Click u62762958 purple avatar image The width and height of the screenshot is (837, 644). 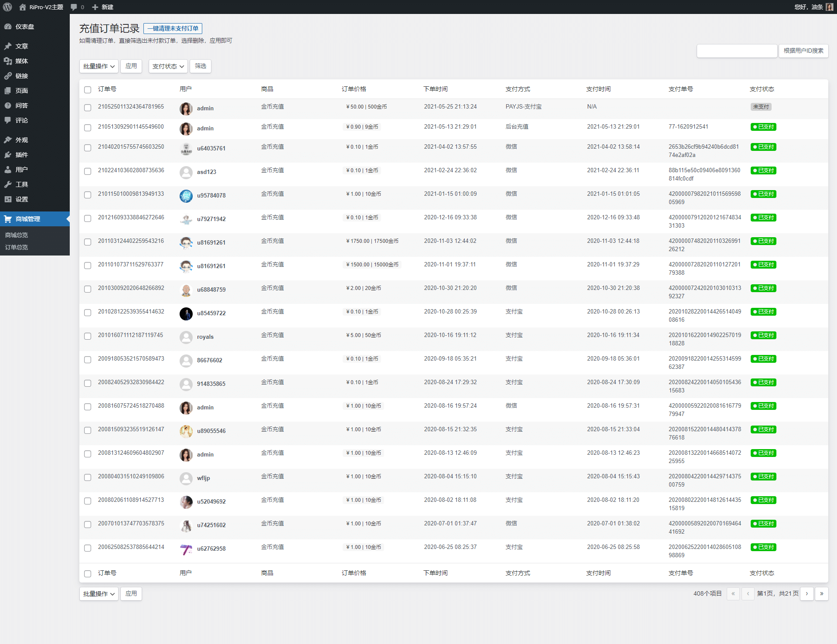coord(186,549)
